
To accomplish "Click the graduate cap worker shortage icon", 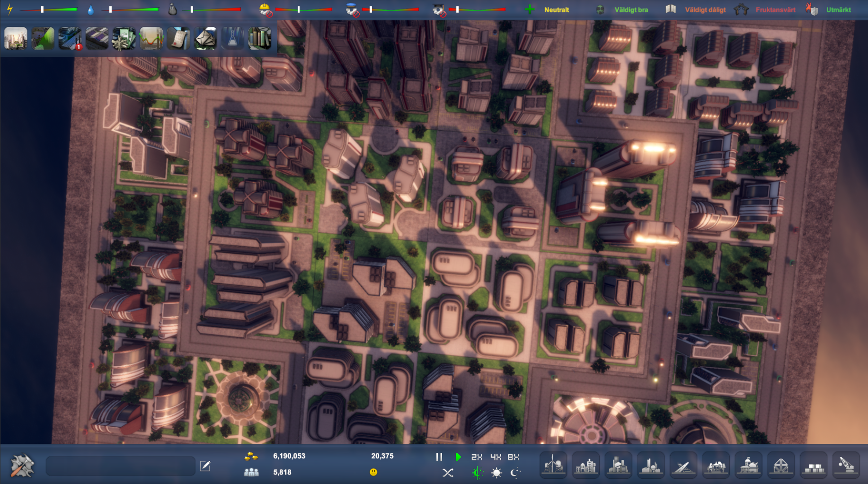I will point(439,9).
